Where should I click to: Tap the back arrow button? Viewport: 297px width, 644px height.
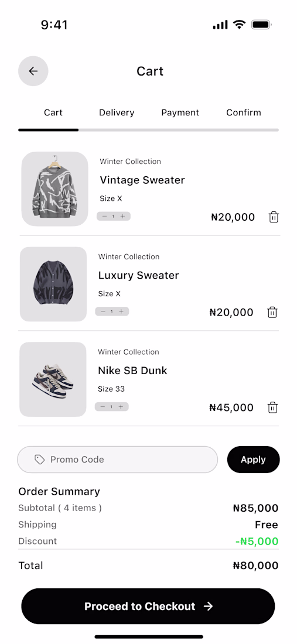point(33,71)
